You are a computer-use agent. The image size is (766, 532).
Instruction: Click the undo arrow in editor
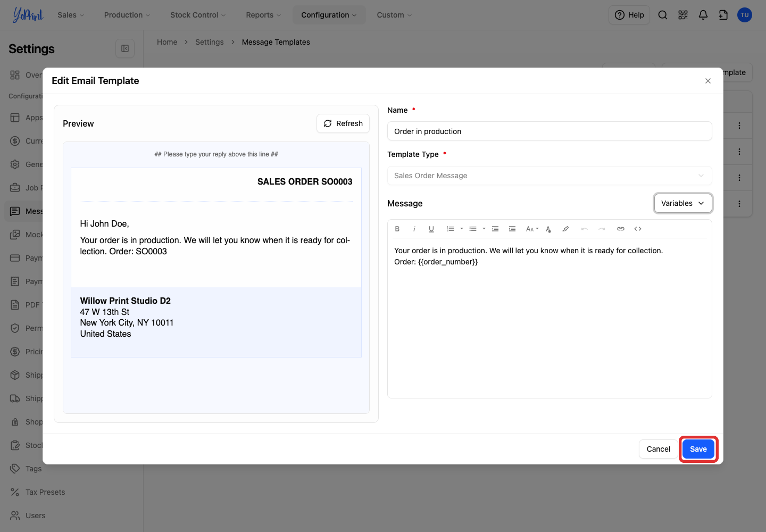585,229
